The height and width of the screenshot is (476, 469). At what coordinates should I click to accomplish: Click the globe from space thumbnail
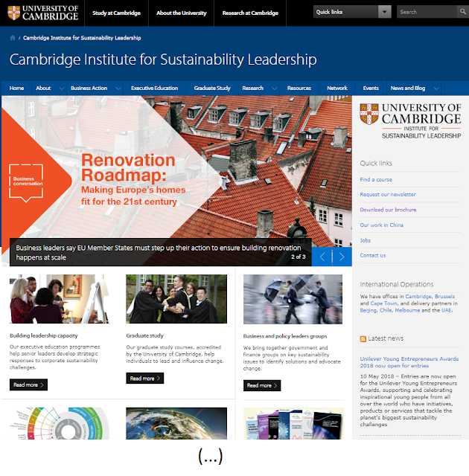tap(176, 423)
